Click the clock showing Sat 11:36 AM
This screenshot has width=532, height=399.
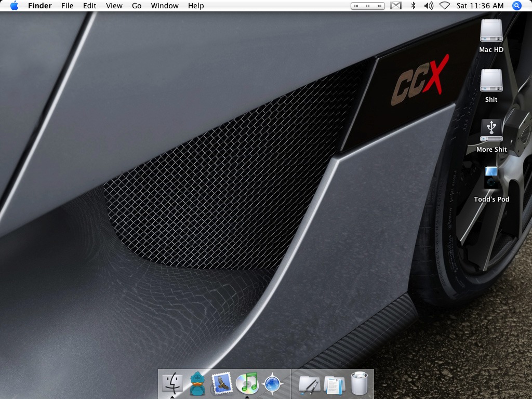[480, 6]
